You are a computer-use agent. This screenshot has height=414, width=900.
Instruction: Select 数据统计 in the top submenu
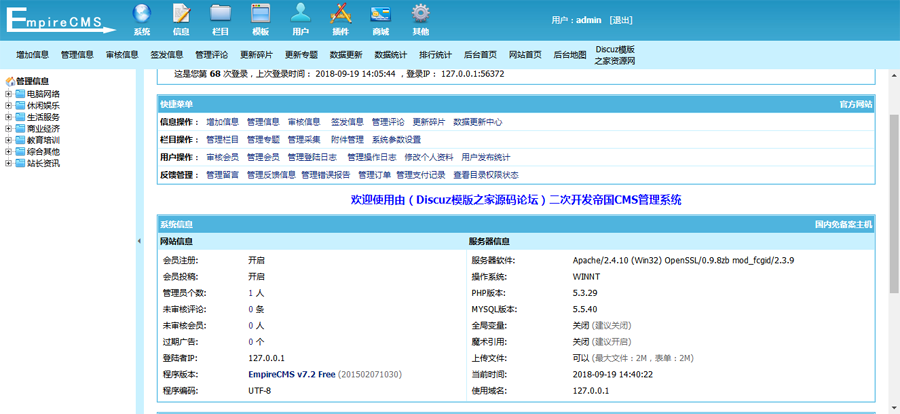[390, 55]
